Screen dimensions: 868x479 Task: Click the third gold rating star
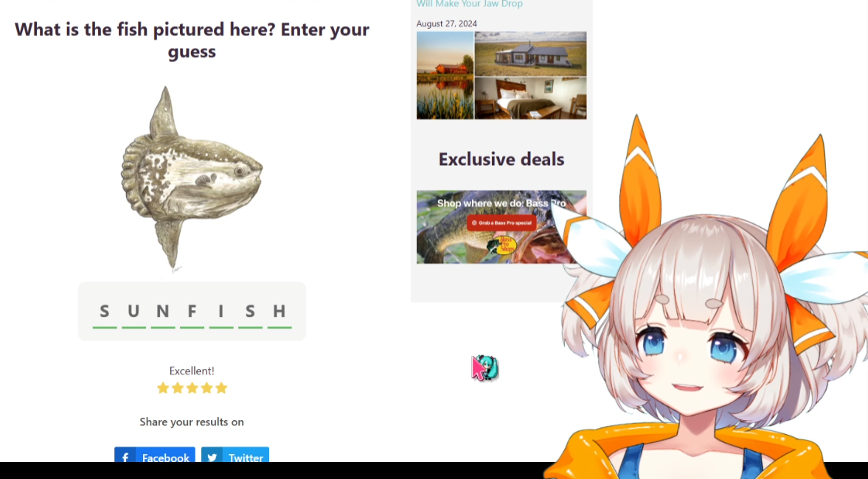[192, 388]
